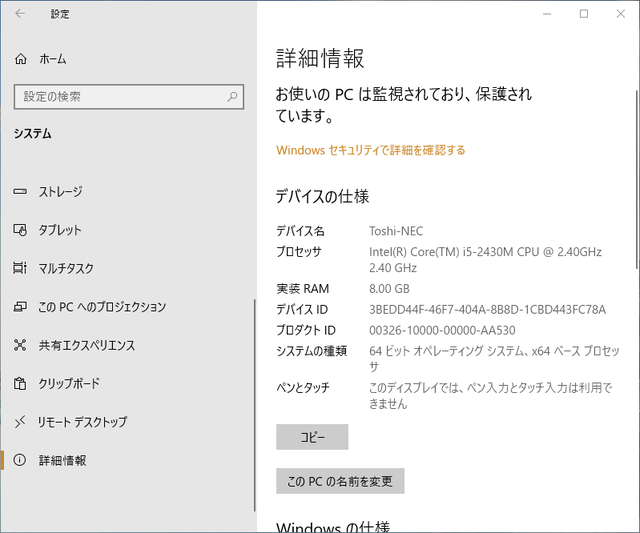Close the 設定 window
The image size is (640, 533).
click(621, 14)
